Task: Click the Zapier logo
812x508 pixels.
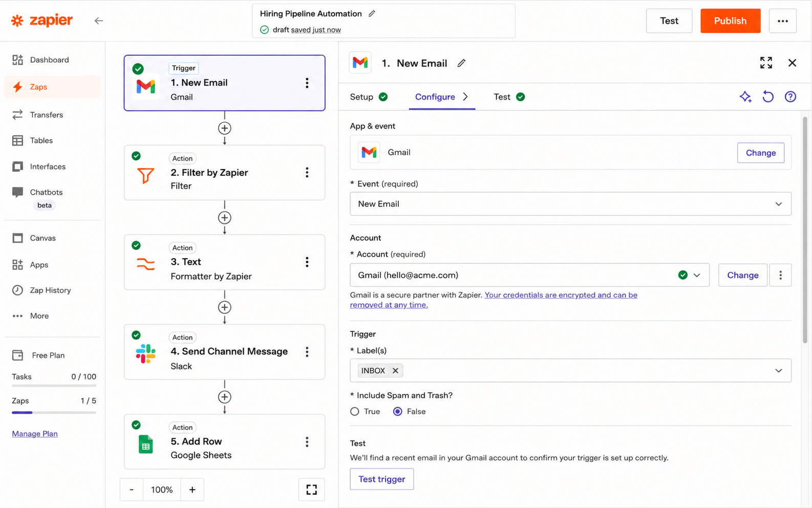Action: (42, 20)
